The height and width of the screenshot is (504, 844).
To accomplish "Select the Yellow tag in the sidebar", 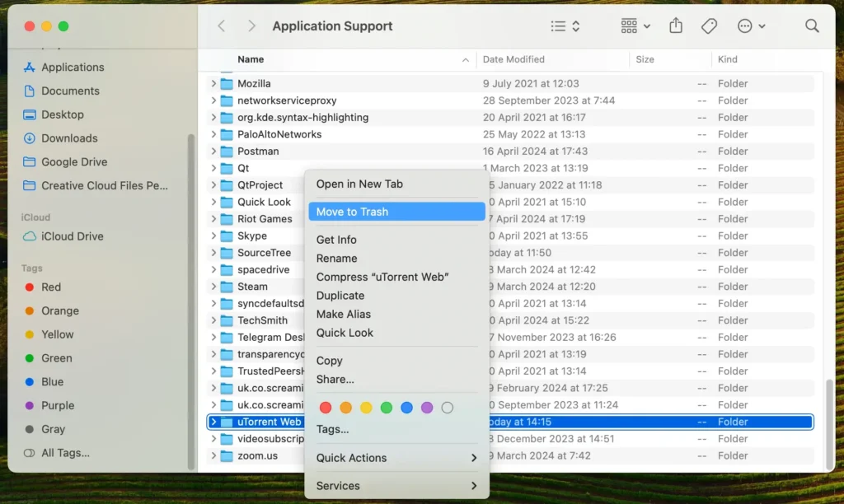I will (49, 334).
